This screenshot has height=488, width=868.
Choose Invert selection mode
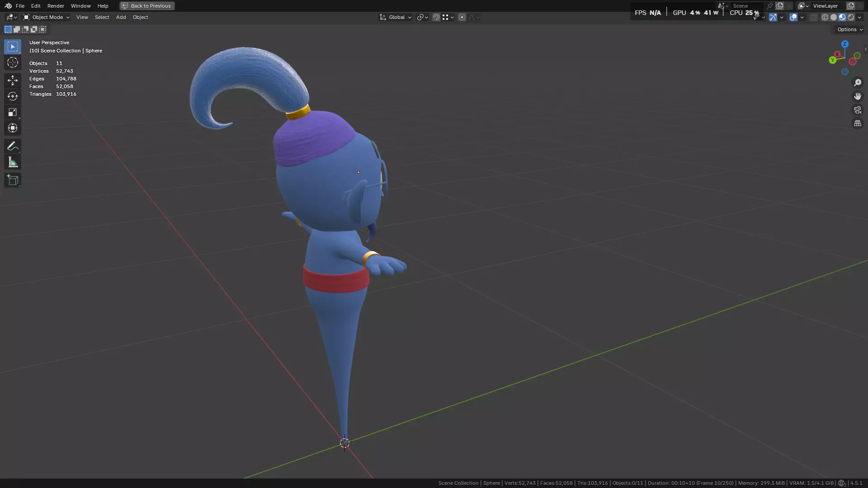point(34,29)
